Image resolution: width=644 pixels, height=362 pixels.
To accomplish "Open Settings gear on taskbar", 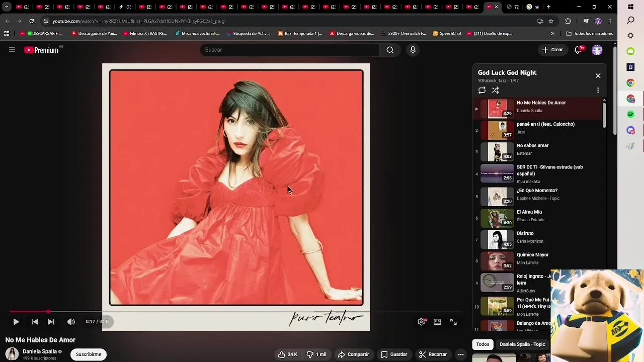I will pyautogui.click(x=630, y=36).
